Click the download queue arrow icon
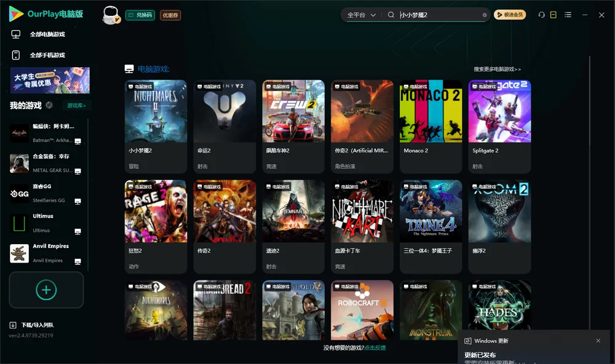 click(12, 325)
